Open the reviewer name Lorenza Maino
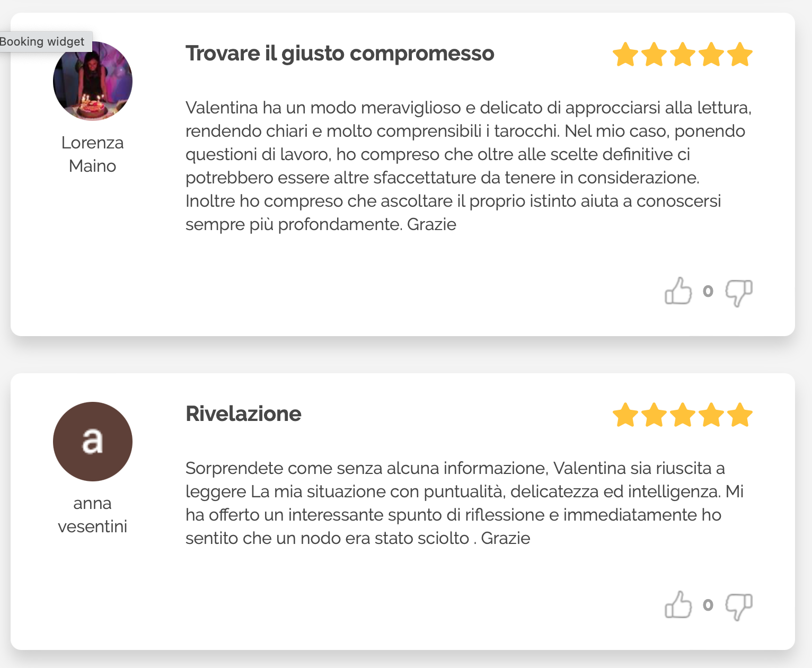The image size is (812, 668). pos(93,154)
